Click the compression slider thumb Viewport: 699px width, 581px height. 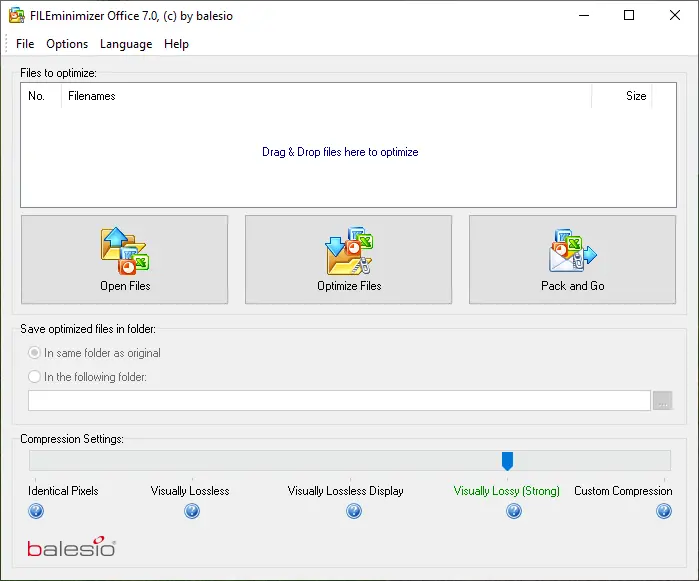point(507,461)
